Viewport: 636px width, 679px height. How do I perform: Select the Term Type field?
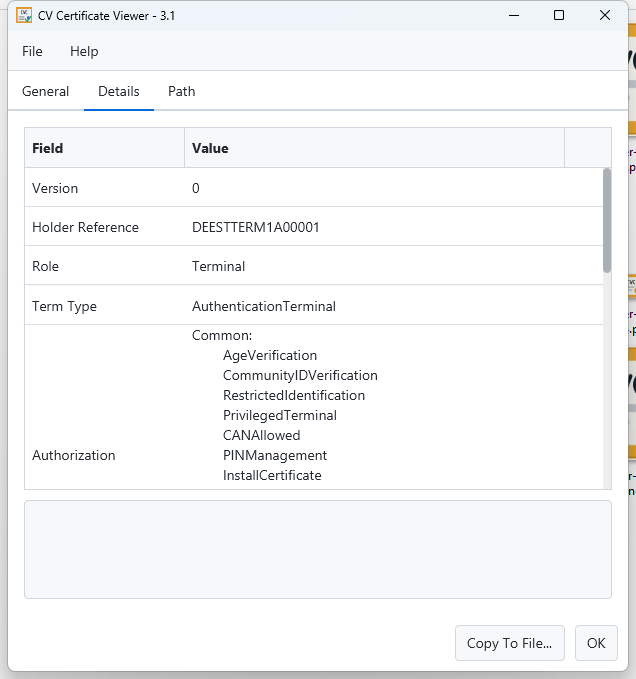[64, 307]
